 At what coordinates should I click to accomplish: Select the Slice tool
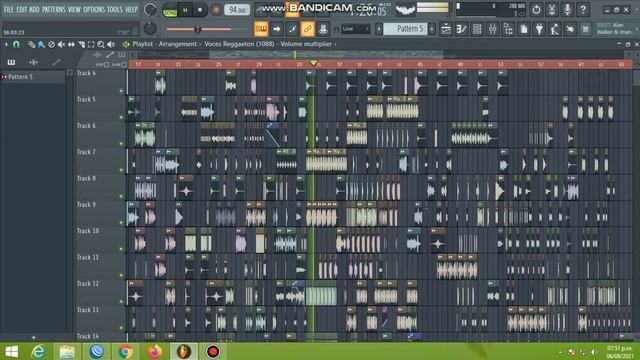tap(81, 44)
